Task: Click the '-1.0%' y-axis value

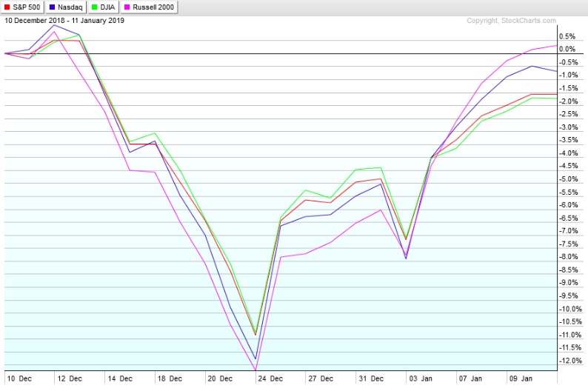Action: coord(569,75)
